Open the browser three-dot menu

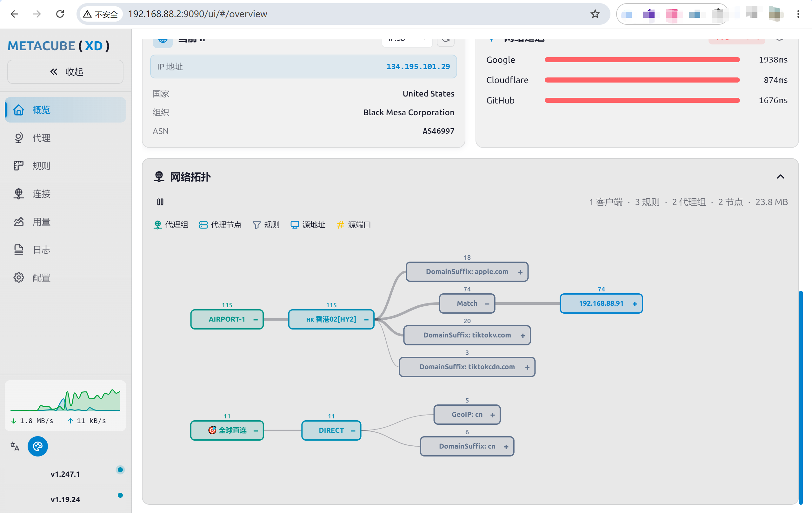pos(798,14)
